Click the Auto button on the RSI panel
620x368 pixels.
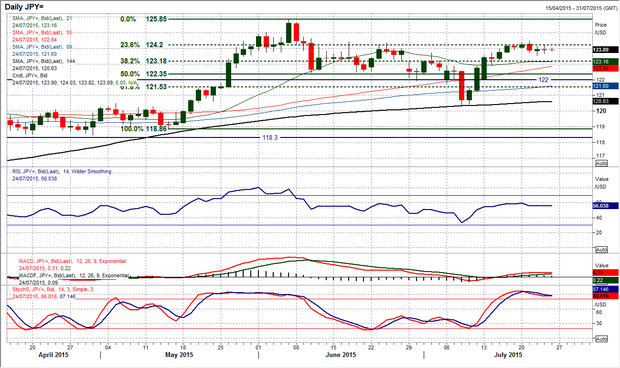click(601, 250)
